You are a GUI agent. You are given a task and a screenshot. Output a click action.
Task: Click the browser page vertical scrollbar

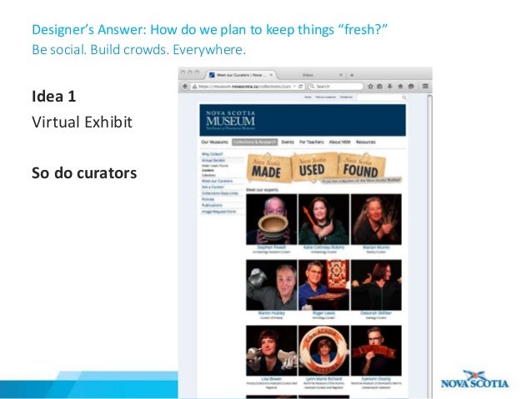coord(429,246)
